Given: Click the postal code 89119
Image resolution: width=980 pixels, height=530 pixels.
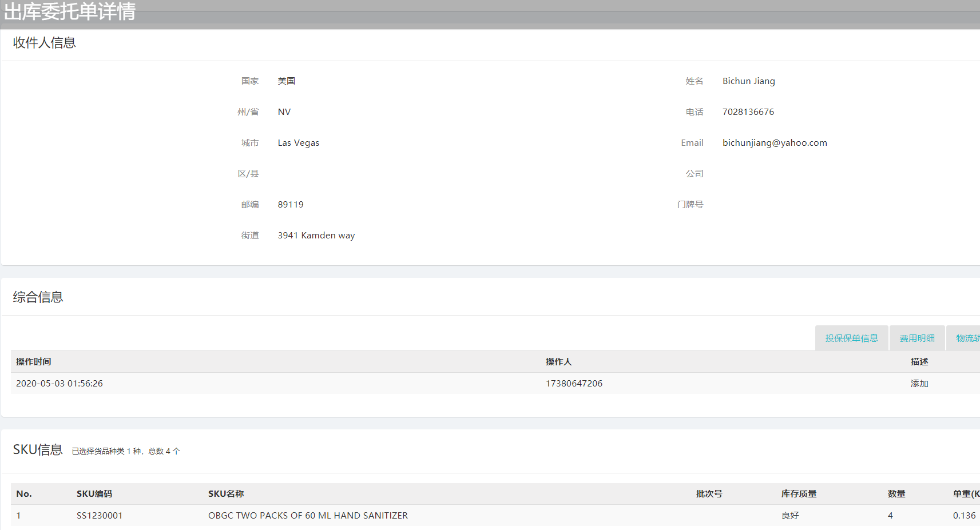Looking at the screenshot, I should pos(291,205).
